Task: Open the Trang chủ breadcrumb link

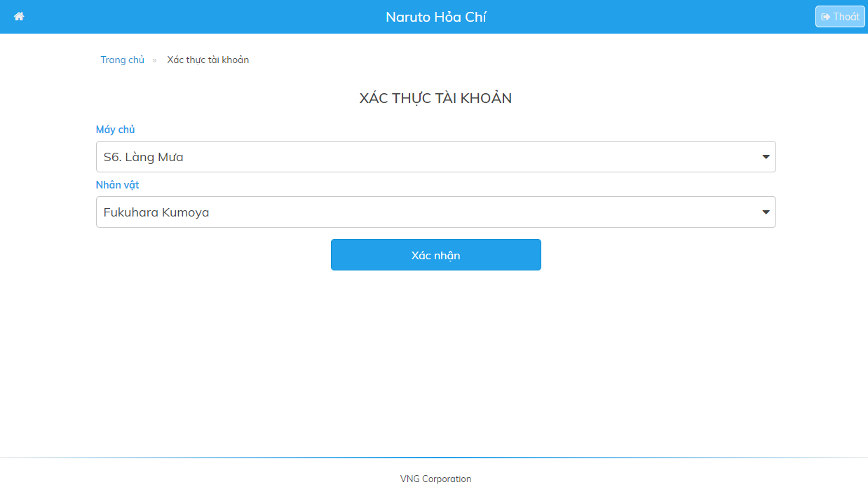Action: coord(122,60)
